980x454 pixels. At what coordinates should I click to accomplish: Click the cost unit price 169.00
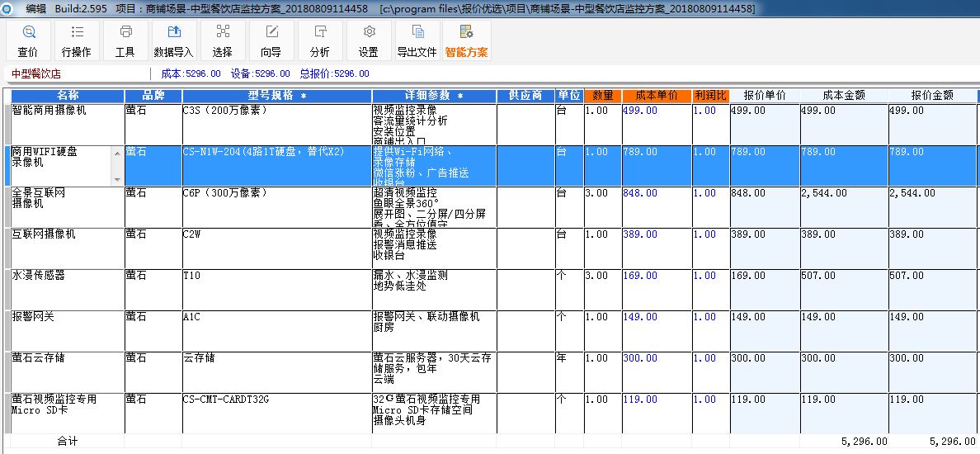pos(657,290)
